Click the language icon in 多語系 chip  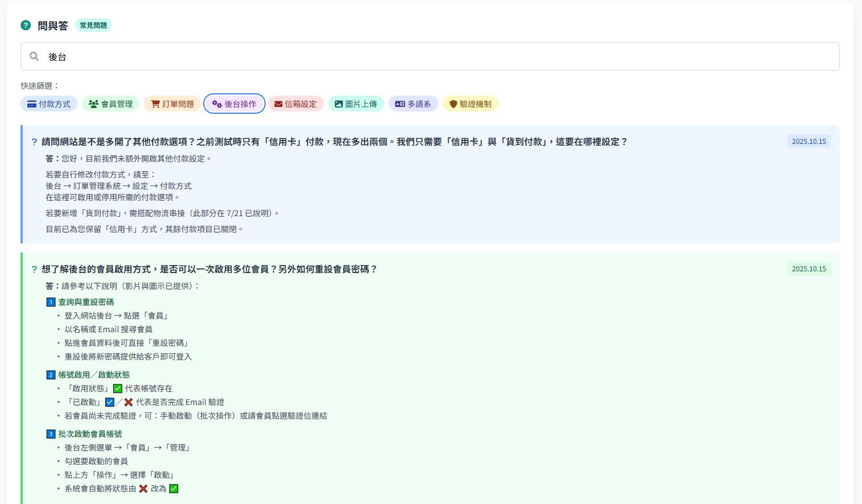coord(400,104)
